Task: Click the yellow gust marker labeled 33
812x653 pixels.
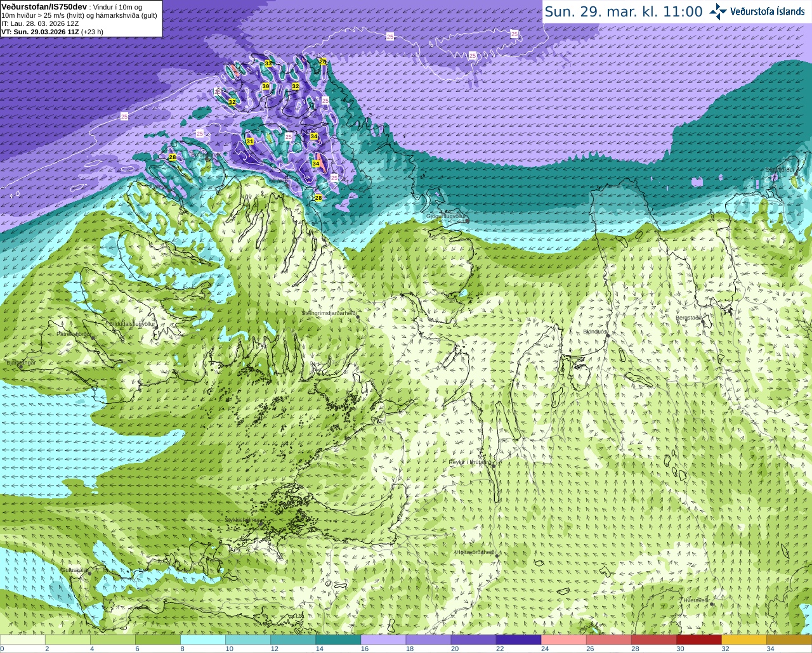Action: (268, 63)
